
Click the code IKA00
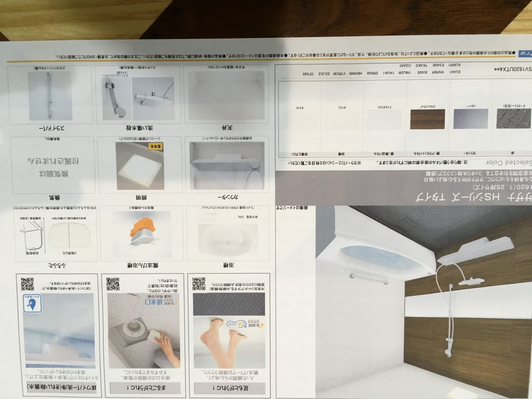point(422,72)
